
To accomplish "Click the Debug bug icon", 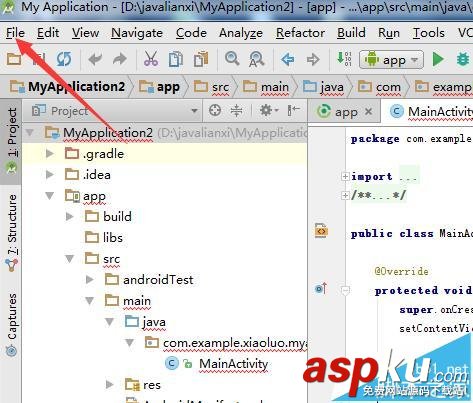I will point(463,60).
